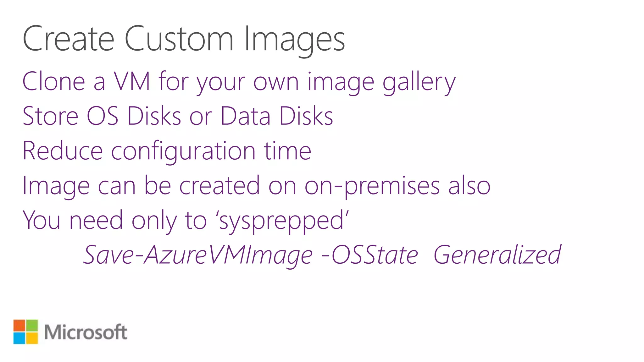This screenshot has width=644, height=362.
Task: Click the word 'Images' in the title
Action: tap(294, 40)
